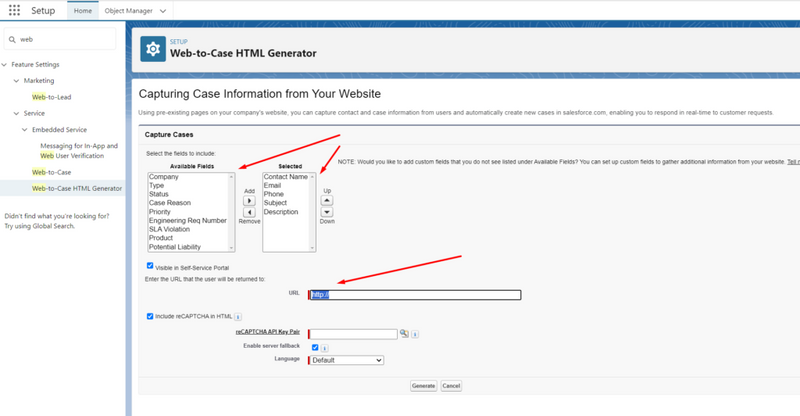The height and width of the screenshot is (416, 800).
Task: Select Priority in Available Fields
Action: tap(160, 212)
